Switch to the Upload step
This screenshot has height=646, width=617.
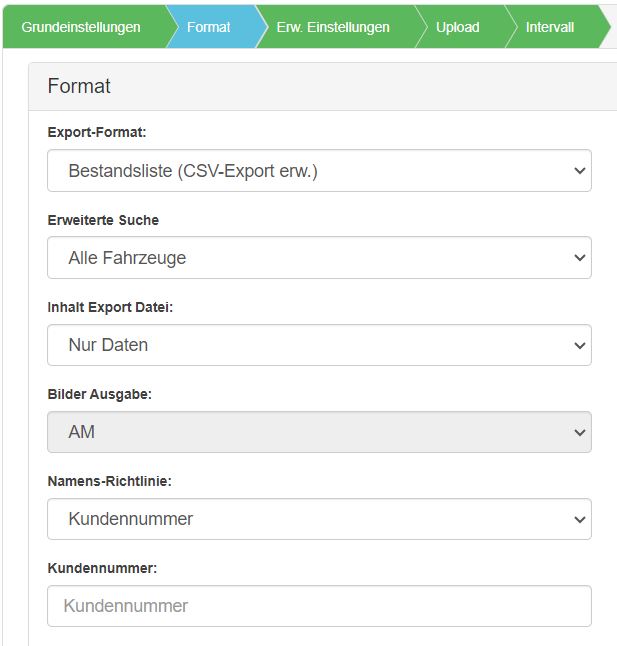point(458,27)
